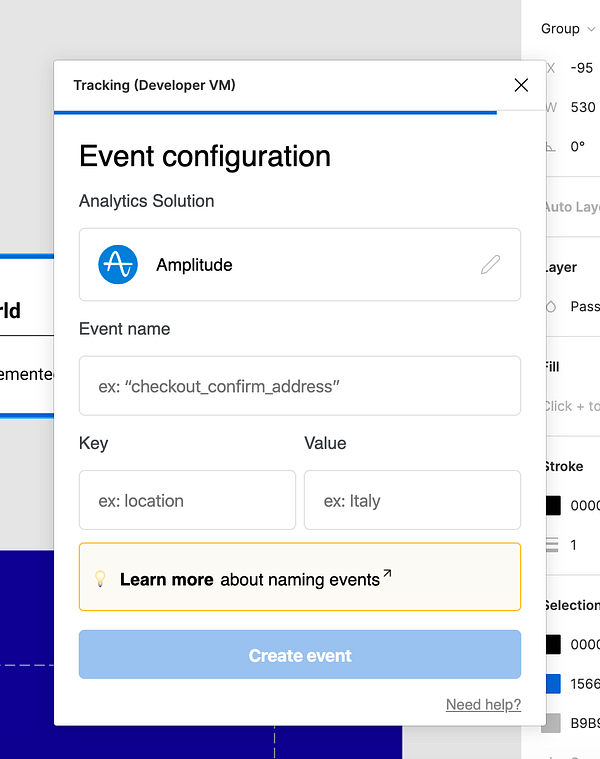Viewport: 600px width, 759px height.
Task: Focus the Value input field
Action: pyautogui.click(x=412, y=500)
